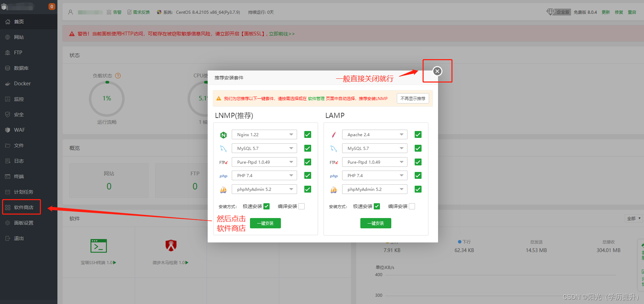The width and height of the screenshot is (644, 304).
Task: Click LAMP 一键安装 button
Action: pyautogui.click(x=376, y=223)
